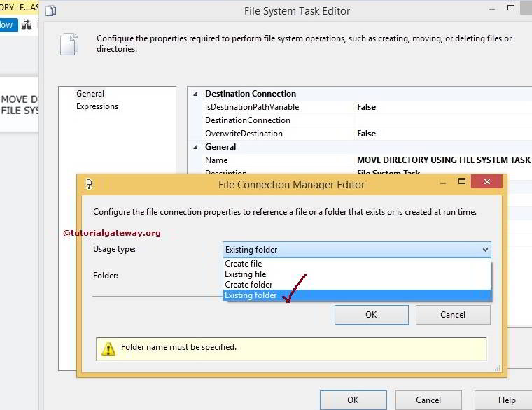This screenshot has width=532, height=410.
Task: Maximize the File System Task Editor window
Action: 511,8
